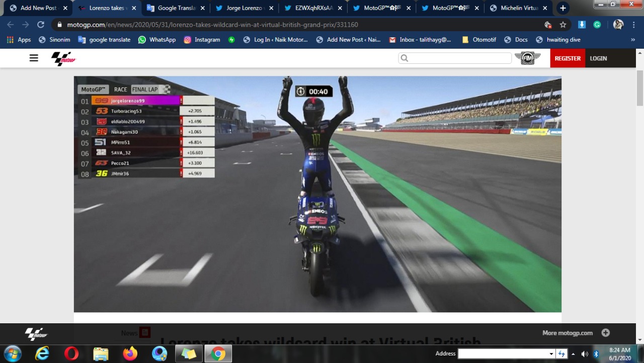The height and width of the screenshot is (363, 644).
Task: Open taskbar Address dropdown arrow
Action: [x=551, y=353]
